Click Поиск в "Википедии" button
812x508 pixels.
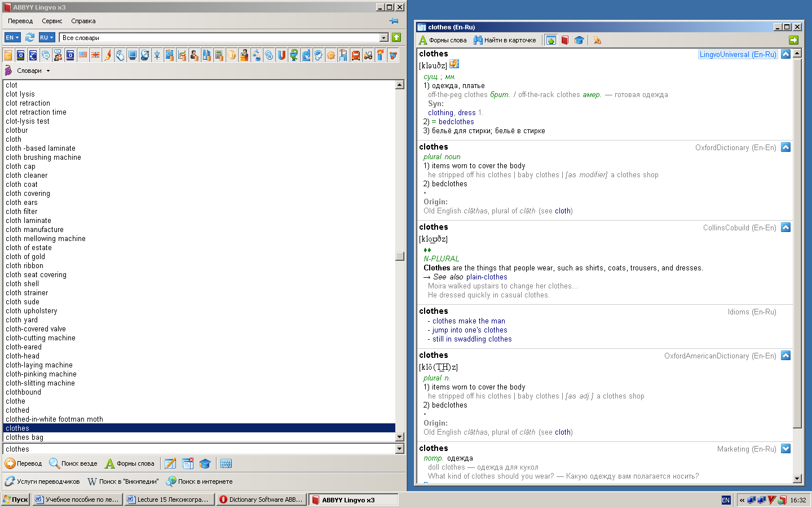(x=123, y=481)
